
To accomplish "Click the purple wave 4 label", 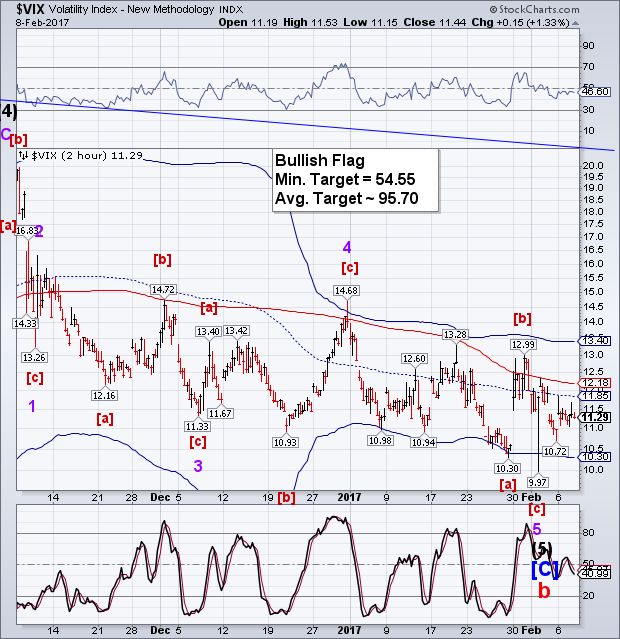I will (345, 247).
